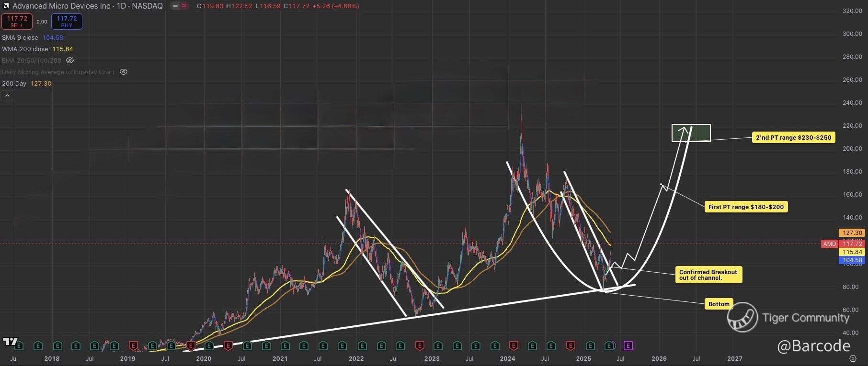Click the 160.00 price axis label

pyautogui.click(x=852, y=195)
